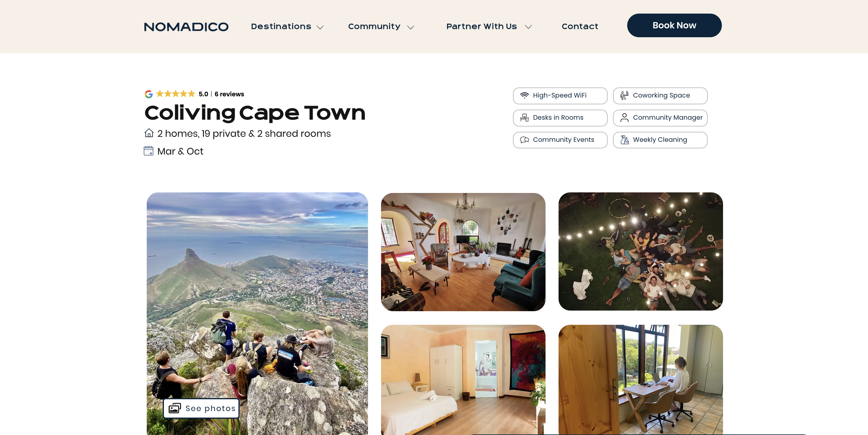The image size is (868, 435).
Task: Click the See photos button
Action: tap(201, 408)
